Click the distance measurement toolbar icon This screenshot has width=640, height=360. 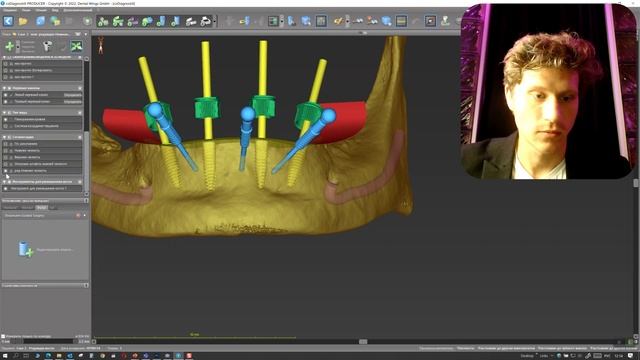358,21
